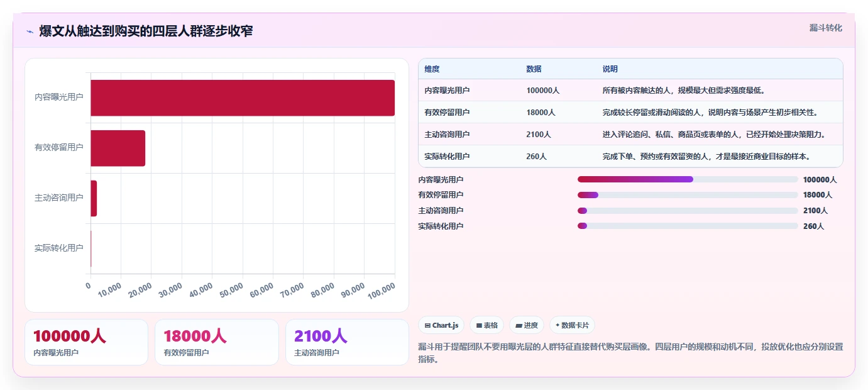The height and width of the screenshot is (390, 868).
Task: Click the chart y-axis label 内容曝光用户
Action: click(59, 97)
